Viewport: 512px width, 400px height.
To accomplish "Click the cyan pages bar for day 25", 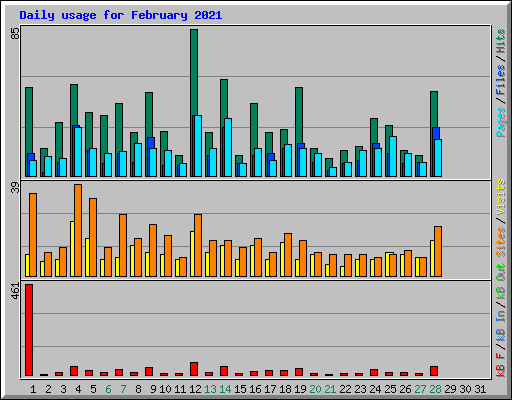I will pyautogui.click(x=393, y=156).
